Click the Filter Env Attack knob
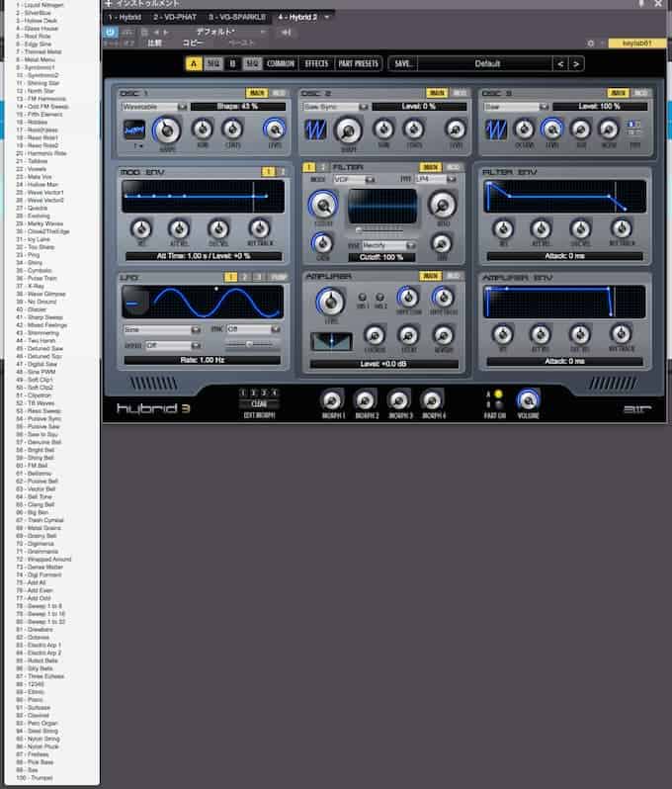 [503, 229]
